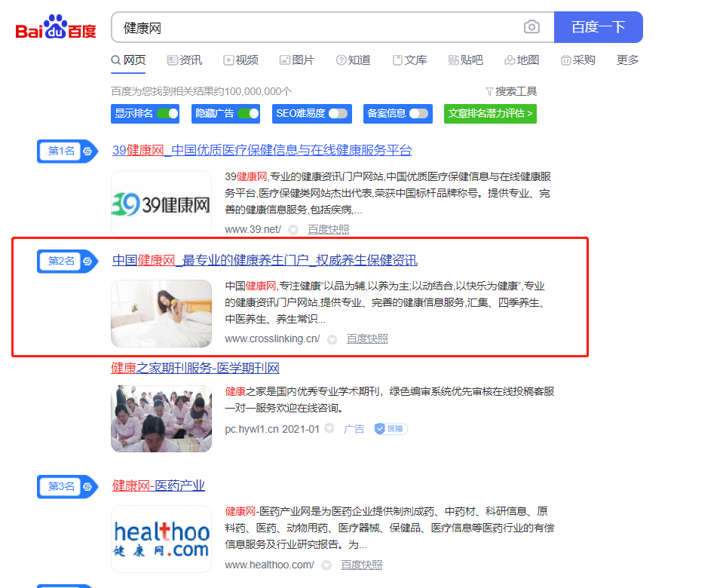
Task: Toggle the 显示排名 switch
Action: pyautogui.click(x=167, y=113)
